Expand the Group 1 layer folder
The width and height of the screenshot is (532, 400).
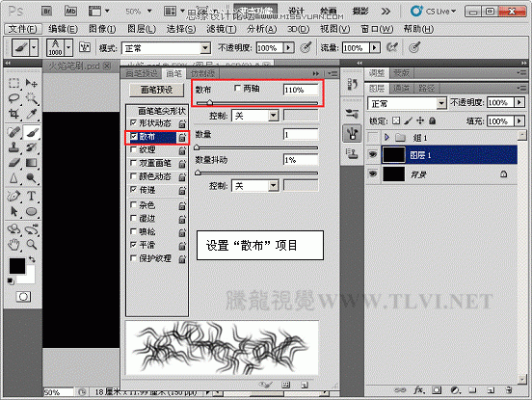(386, 137)
